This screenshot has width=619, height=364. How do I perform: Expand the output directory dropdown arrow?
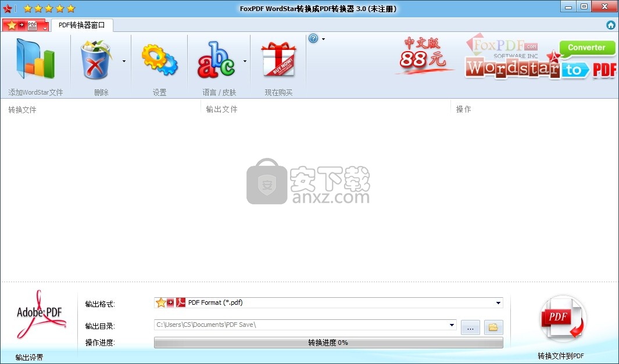[452, 325]
